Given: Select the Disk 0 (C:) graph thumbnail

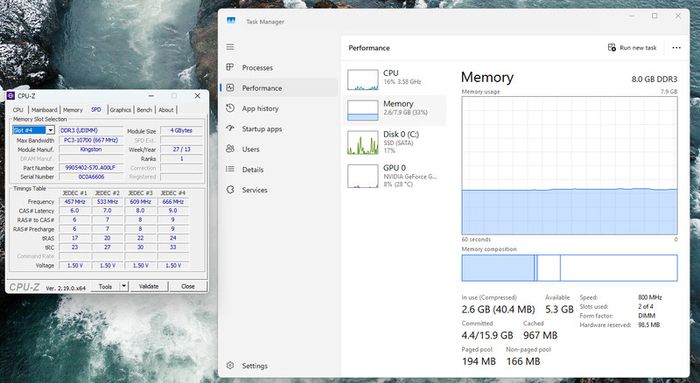Looking at the screenshot, I should tap(362, 142).
